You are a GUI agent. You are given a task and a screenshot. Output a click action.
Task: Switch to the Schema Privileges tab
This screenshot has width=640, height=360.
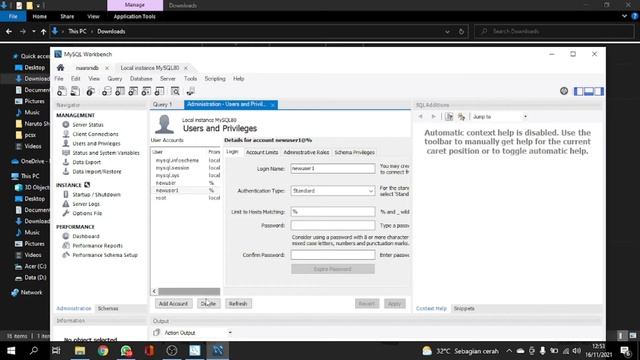pos(354,152)
